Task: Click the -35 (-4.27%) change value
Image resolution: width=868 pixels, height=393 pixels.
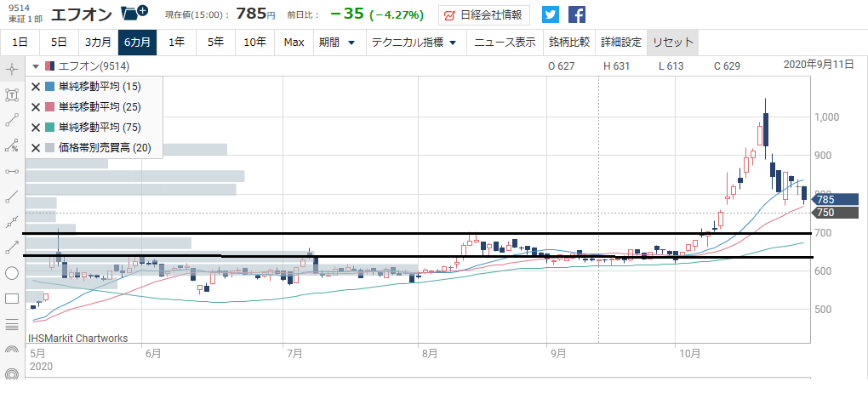Action: pos(376,14)
